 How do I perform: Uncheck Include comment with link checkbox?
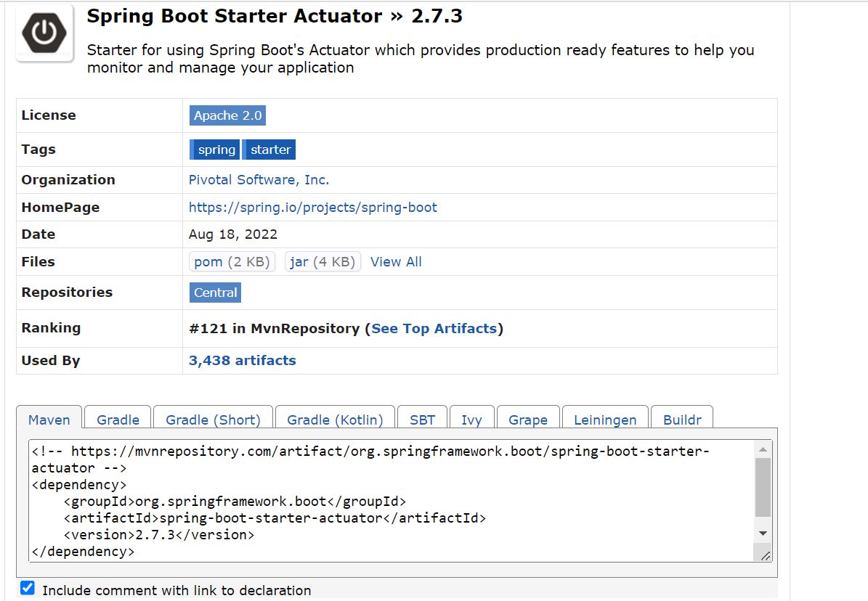[x=27, y=588]
